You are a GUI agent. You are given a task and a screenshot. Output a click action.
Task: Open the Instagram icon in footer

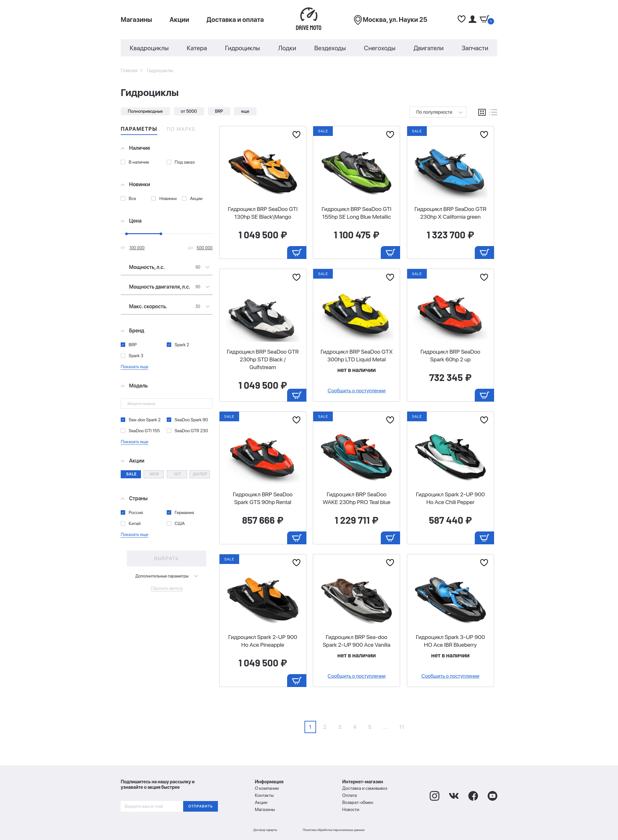[x=434, y=796]
